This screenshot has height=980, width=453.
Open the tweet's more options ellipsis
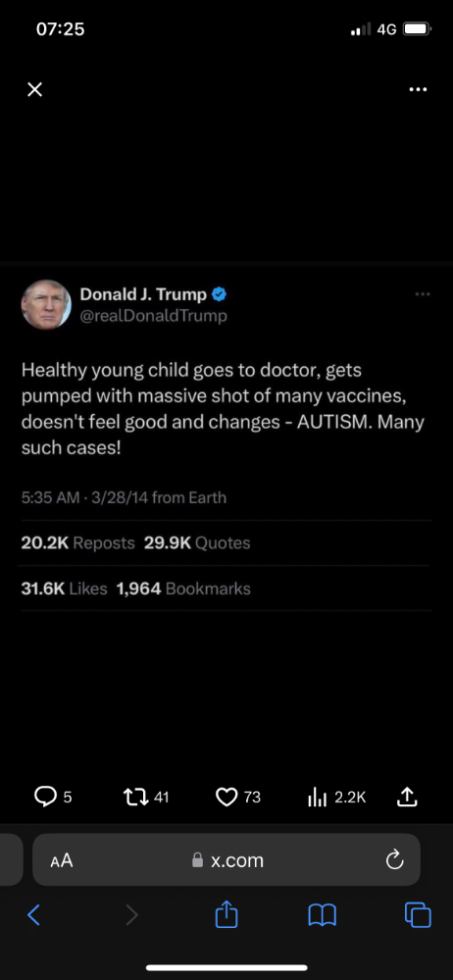pyautogui.click(x=423, y=294)
